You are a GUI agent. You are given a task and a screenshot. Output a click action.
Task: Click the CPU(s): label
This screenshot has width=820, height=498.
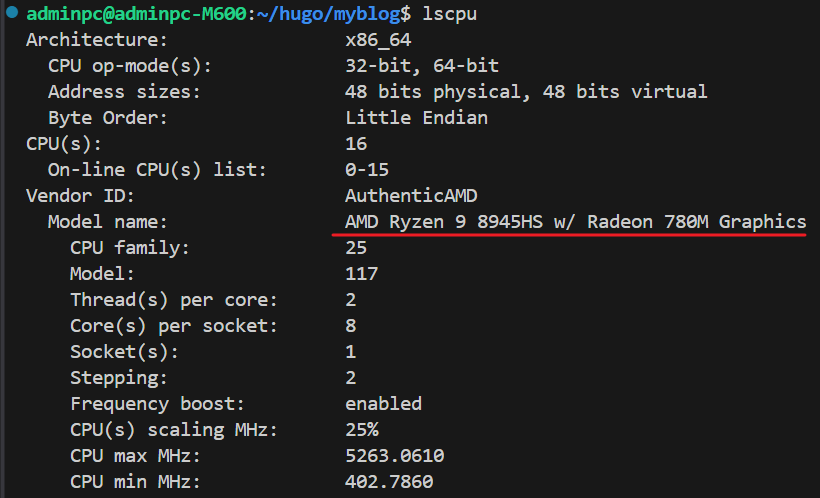tap(64, 144)
